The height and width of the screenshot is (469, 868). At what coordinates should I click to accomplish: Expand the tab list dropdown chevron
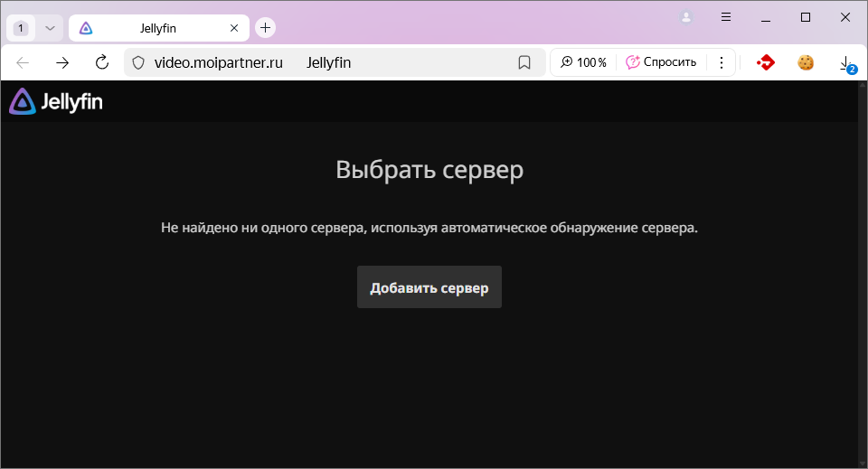click(50, 28)
